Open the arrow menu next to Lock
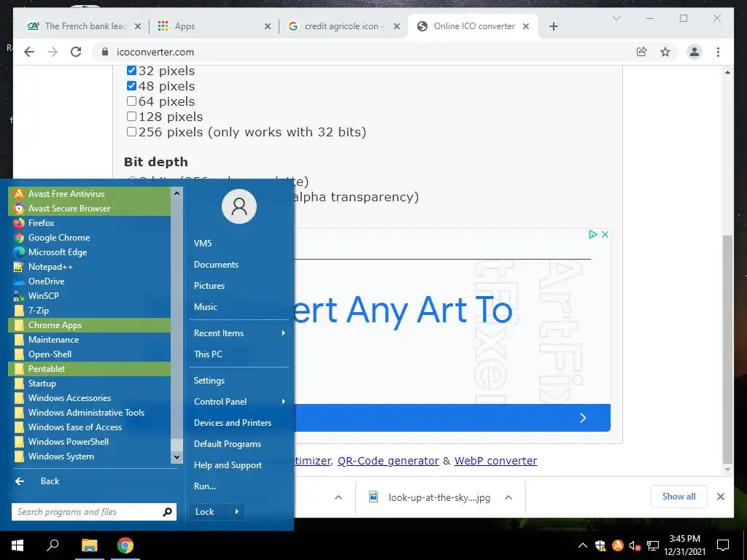Screen dimensions: 747x560 (237, 512)
